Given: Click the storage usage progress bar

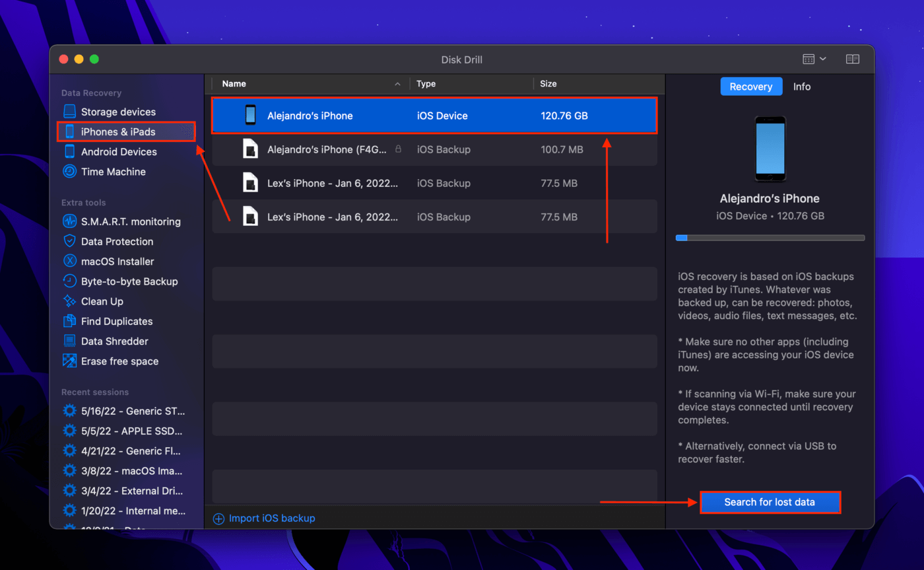Looking at the screenshot, I should click(770, 238).
